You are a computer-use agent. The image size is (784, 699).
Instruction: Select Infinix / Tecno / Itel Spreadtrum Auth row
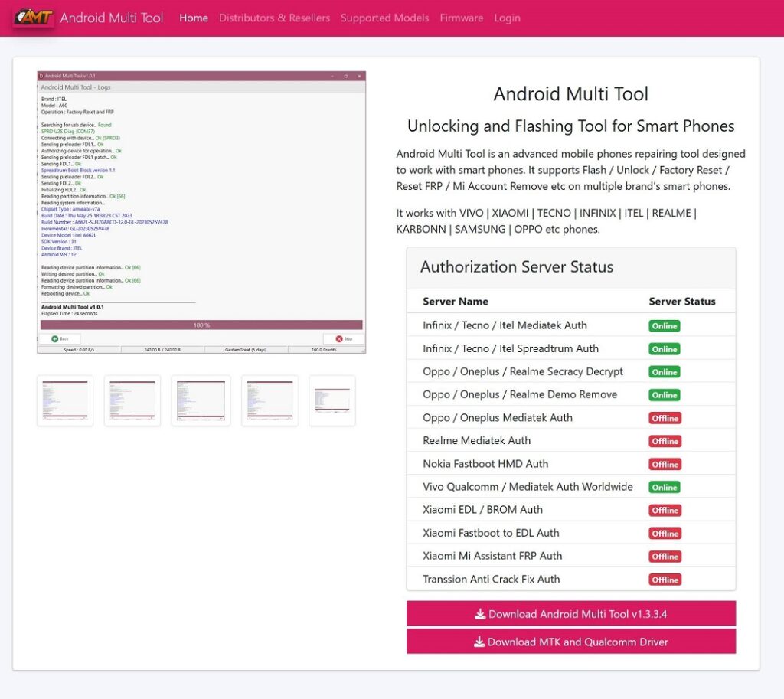pos(571,348)
